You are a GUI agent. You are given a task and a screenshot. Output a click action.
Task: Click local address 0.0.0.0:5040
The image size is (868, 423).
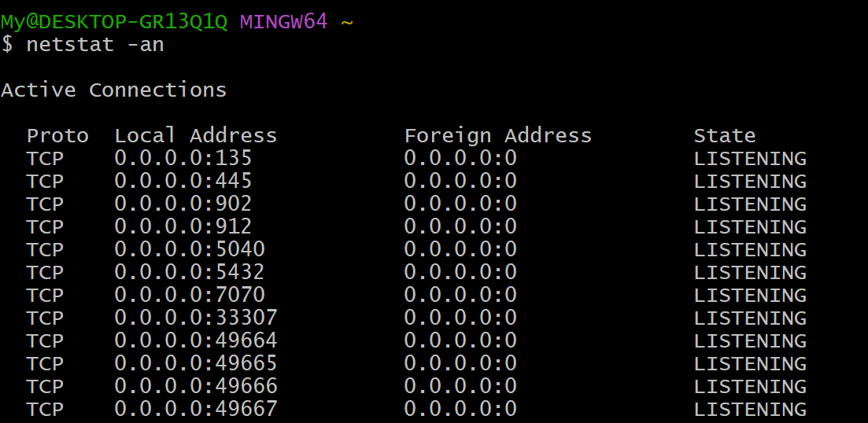[x=190, y=249]
